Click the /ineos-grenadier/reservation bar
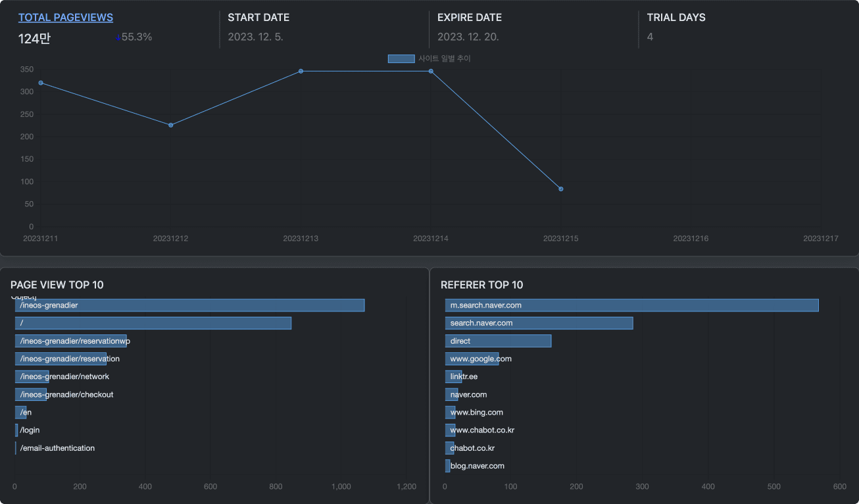Screen dimensions: 859x504 tap(61, 359)
